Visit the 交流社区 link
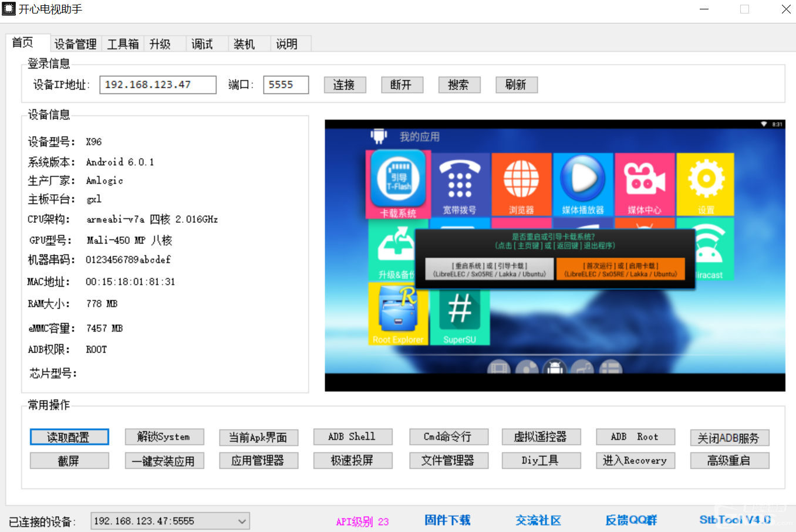796x532 pixels. click(x=538, y=520)
